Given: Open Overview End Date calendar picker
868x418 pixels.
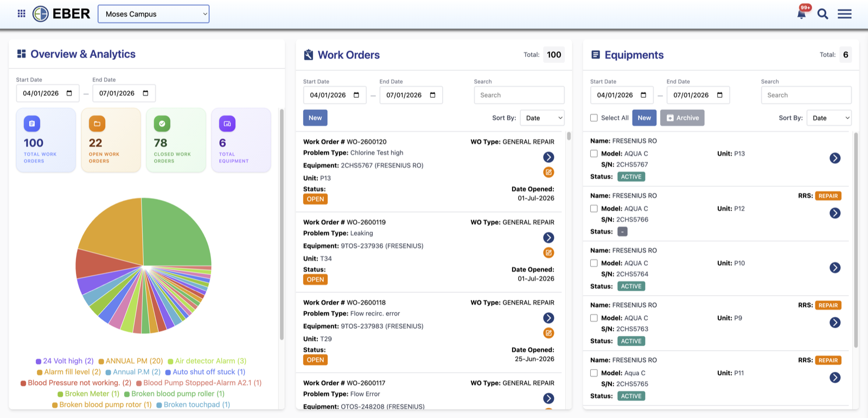Looking at the screenshot, I should 145,93.
